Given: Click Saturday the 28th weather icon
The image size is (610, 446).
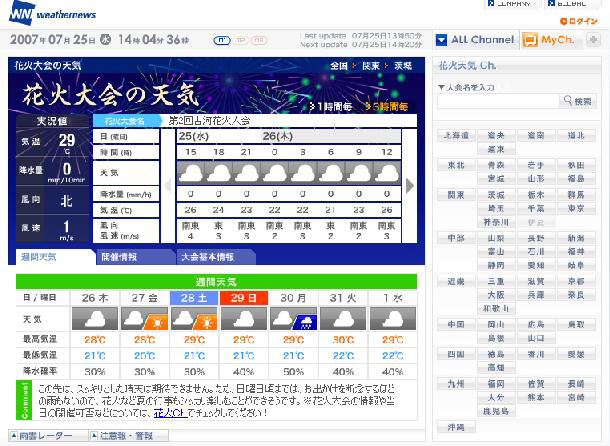Looking at the screenshot, I should click(192, 319).
